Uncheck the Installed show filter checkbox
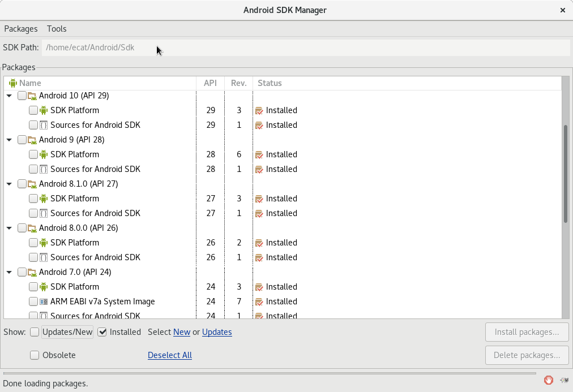573x392 pixels. click(x=102, y=332)
